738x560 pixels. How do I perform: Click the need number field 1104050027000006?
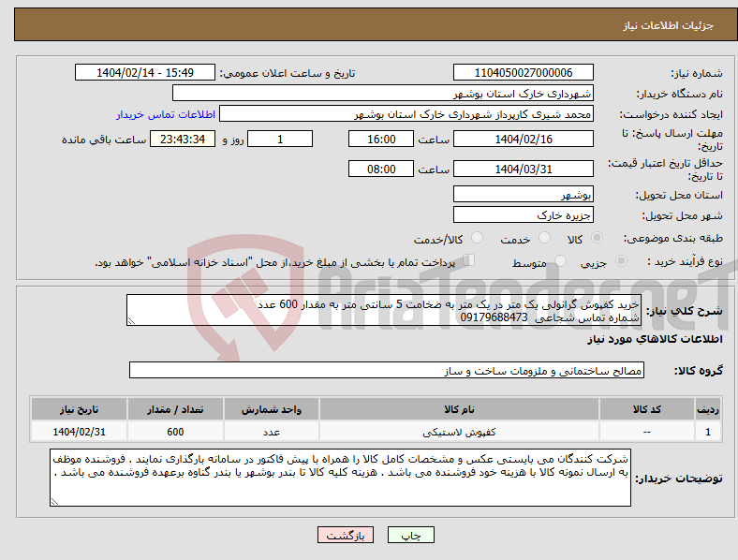[524, 72]
